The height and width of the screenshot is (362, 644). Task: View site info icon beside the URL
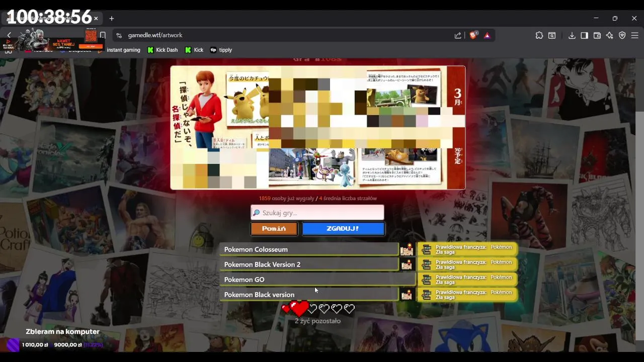(119, 35)
